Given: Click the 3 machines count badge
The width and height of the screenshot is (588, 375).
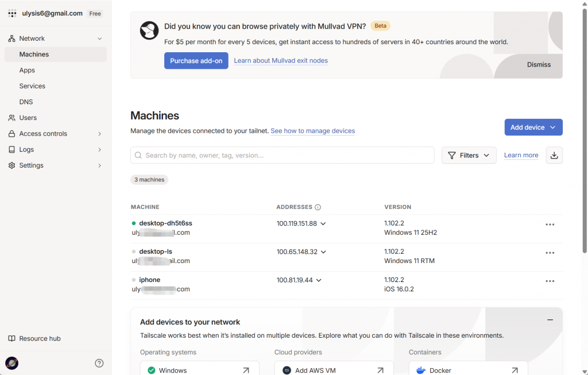Looking at the screenshot, I should click(149, 180).
